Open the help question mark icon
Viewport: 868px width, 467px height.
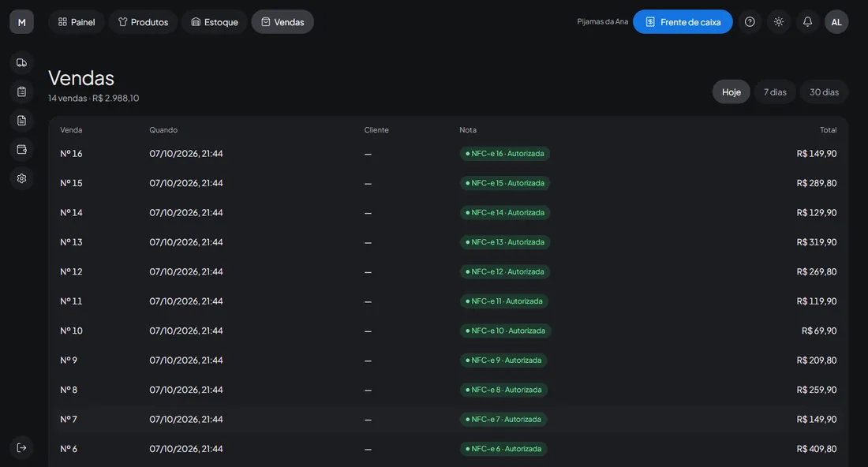pos(750,22)
